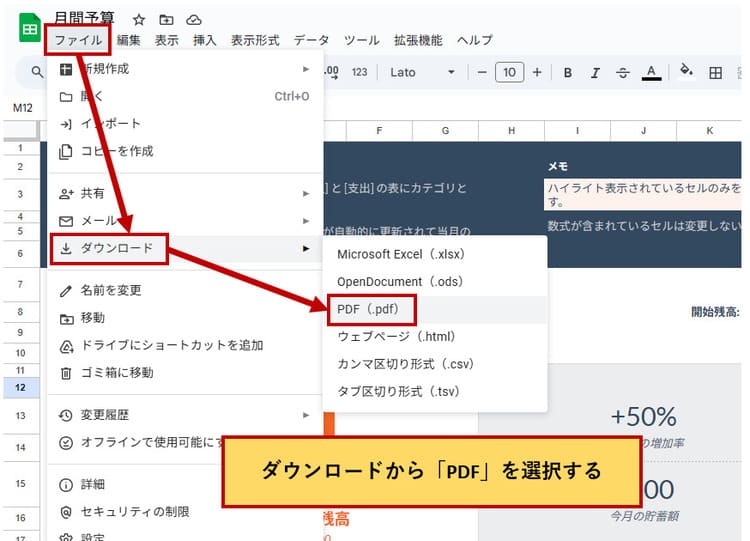Choose インポート from the file menu
750x541 pixels.
pyautogui.click(x=186, y=124)
